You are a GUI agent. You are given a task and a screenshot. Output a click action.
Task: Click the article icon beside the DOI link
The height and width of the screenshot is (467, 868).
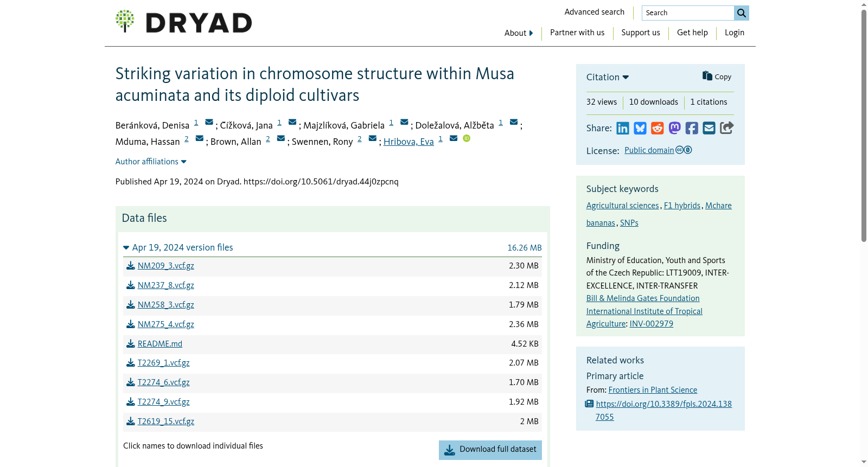[589, 404]
